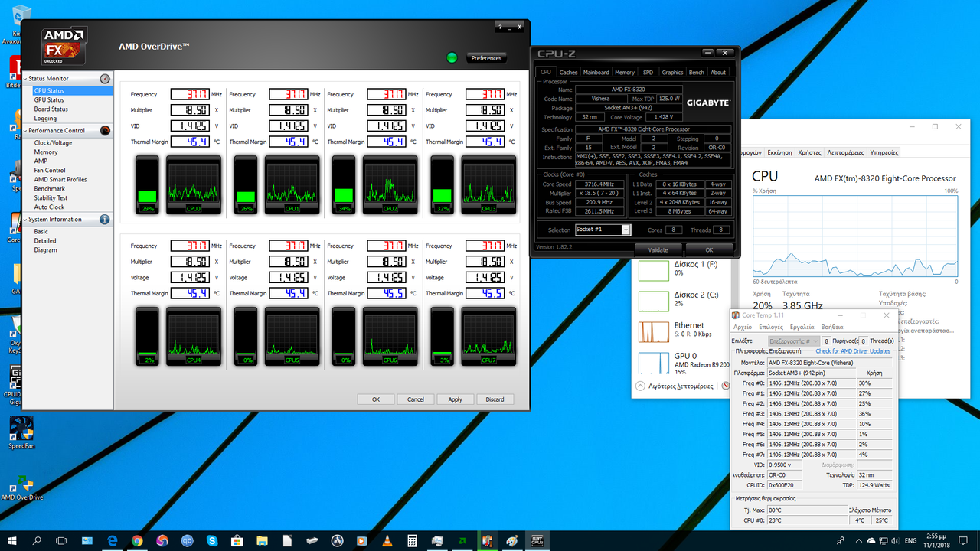Screen dimensions: 980x551
Task: Open the CPU-Z Graphics tab
Action: tap(672, 73)
